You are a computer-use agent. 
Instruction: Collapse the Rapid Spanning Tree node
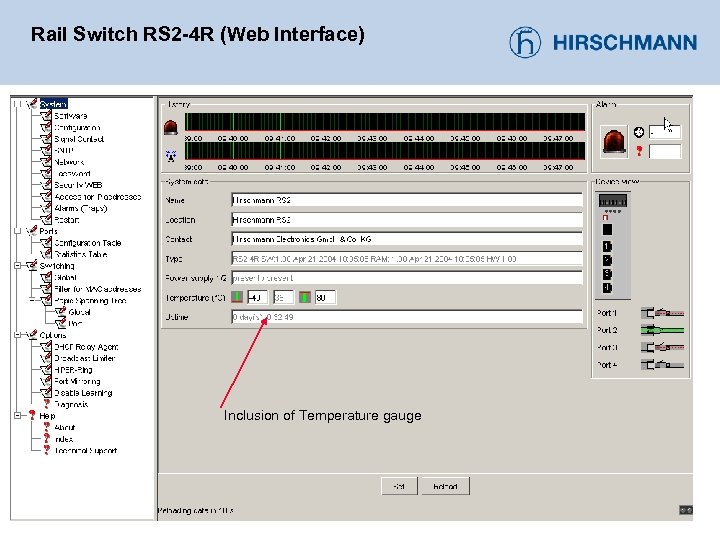pos(32,300)
